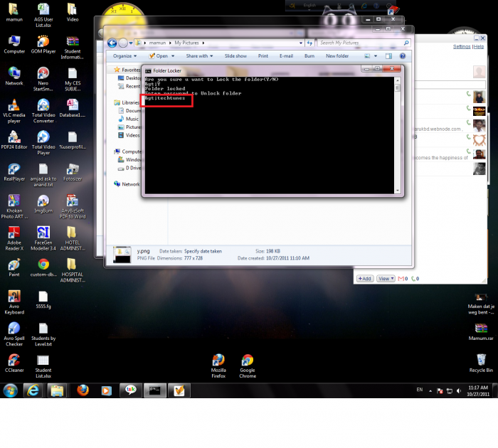Click the y.png thumbnail in details pane

click(x=122, y=255)
